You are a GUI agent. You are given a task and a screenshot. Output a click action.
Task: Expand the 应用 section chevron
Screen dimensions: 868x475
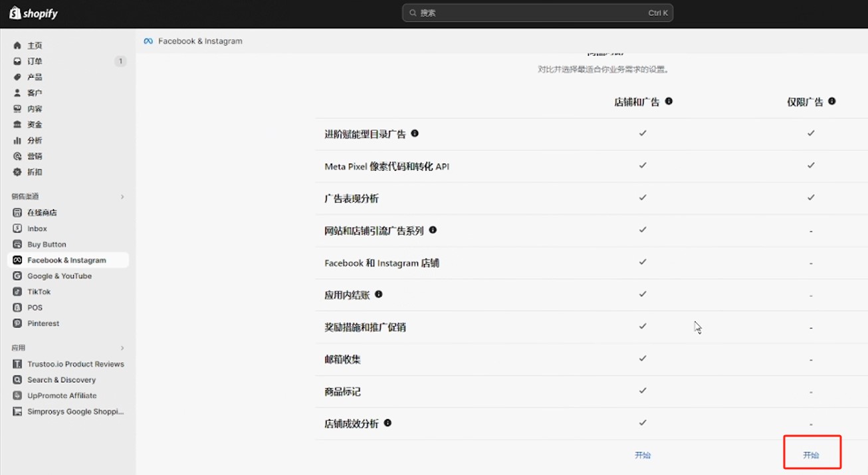pyautogui.click(x=122, y=348)
